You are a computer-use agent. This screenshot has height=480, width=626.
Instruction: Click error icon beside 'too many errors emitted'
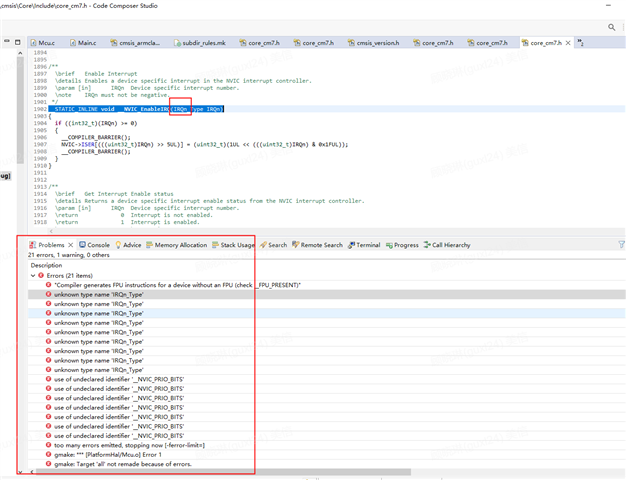(x=48, y=445)
